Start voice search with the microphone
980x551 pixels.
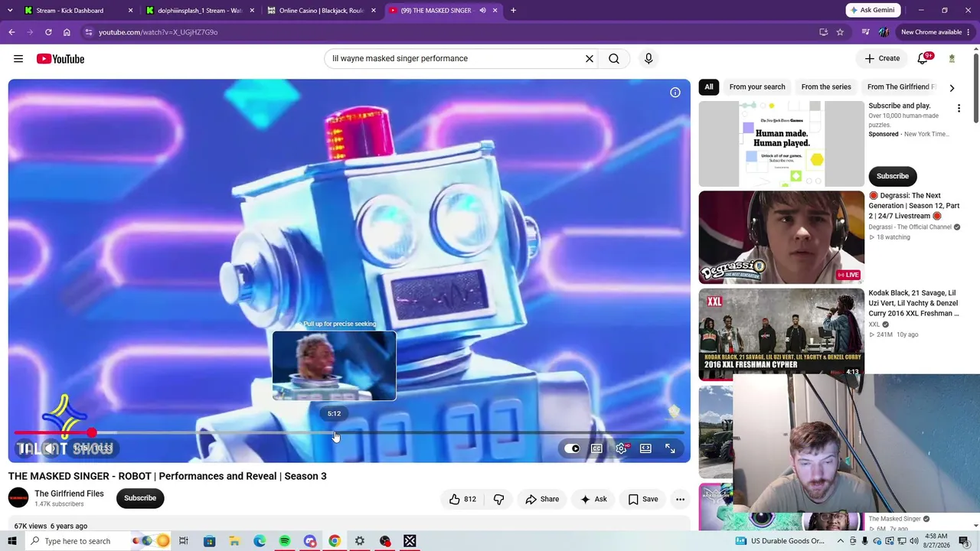[x=648, y=59]
